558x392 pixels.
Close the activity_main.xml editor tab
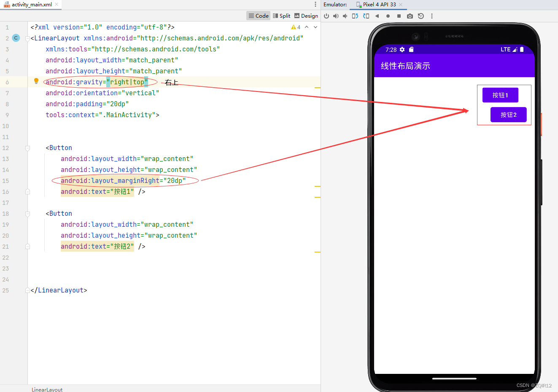57,4
